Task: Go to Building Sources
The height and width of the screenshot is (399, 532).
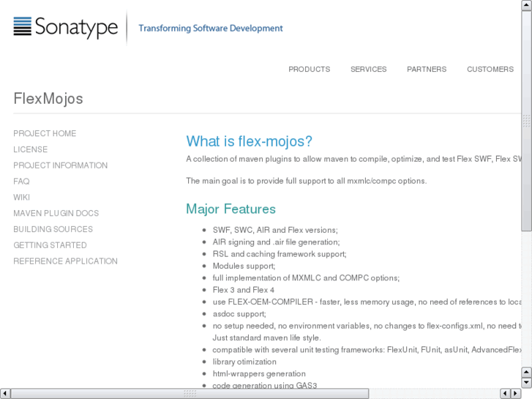Action: pyautogui.click(x=53, y=229)
